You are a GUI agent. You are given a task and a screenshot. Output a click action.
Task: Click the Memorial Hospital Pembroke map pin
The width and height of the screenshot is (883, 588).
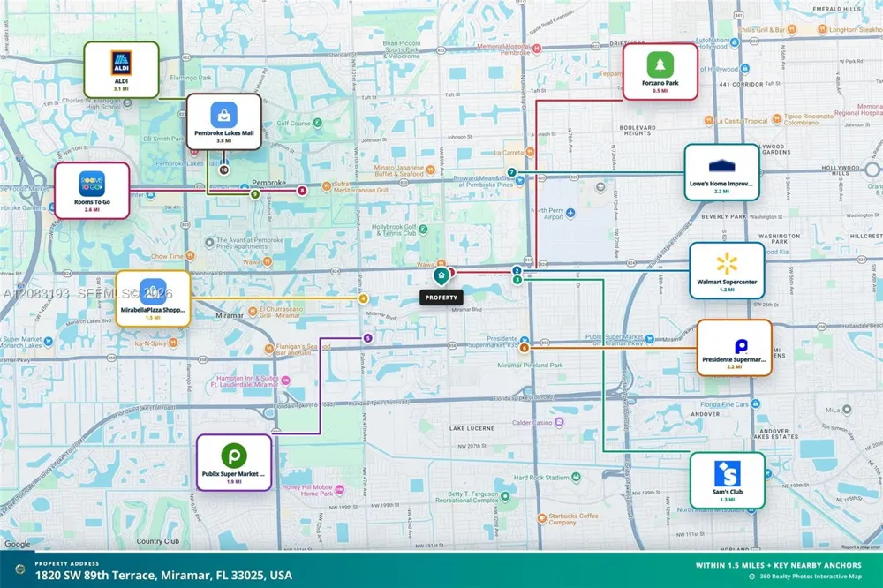[537, 49]
